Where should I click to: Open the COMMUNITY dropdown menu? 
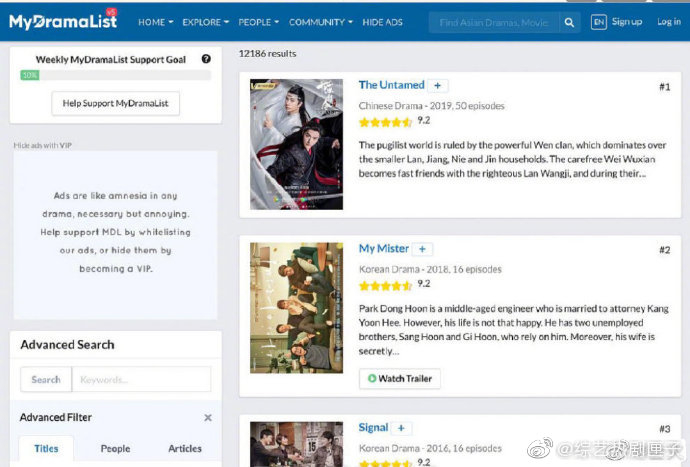tap(321, 22)
